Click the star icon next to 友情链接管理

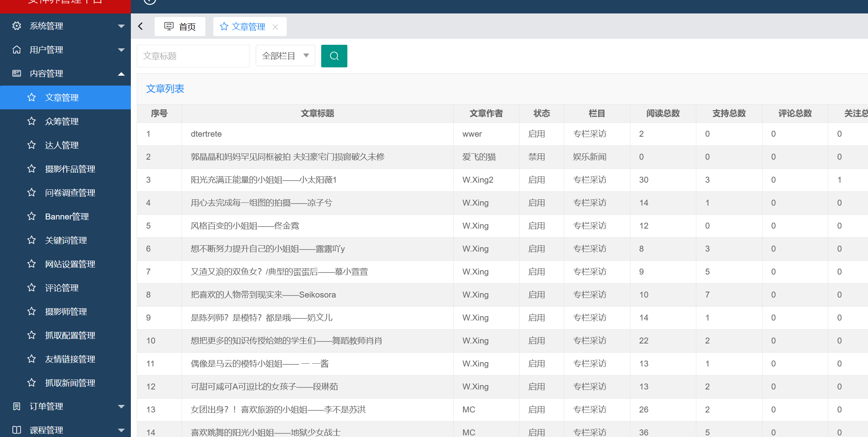tap(32, 359)
